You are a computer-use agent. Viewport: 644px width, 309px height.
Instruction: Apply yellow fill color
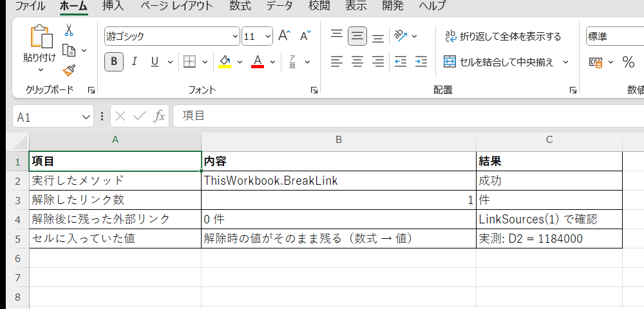[225, 62]
